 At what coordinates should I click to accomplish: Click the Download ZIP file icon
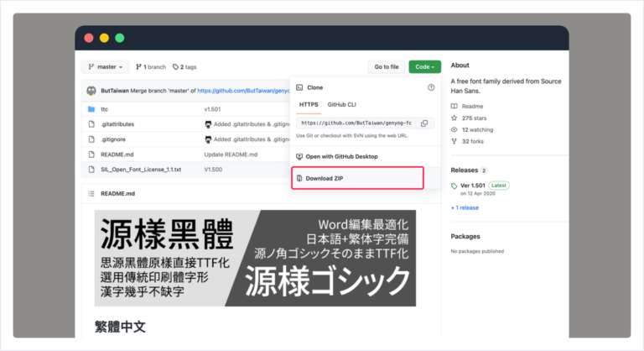click(x=299, y=178)
